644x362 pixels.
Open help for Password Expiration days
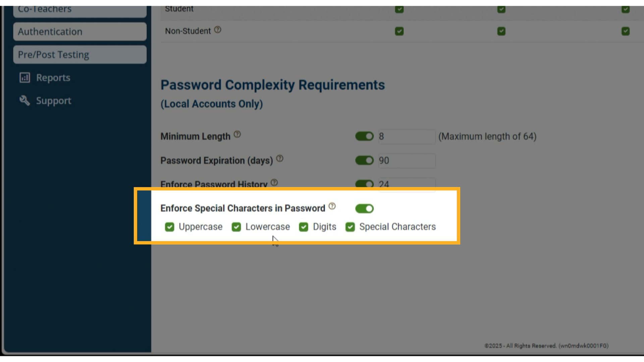coord(280,158)
